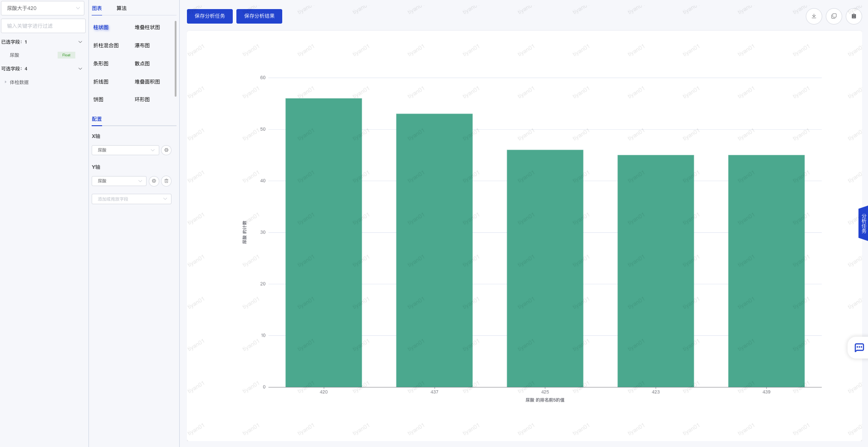Open the chat message floating icon
This screenshot has width=868, height=447.
[x=859, y=348]
